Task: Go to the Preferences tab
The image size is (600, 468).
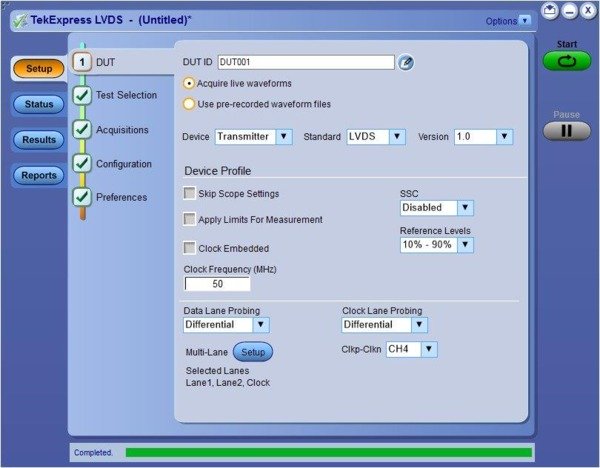Action: pos(121,197)
